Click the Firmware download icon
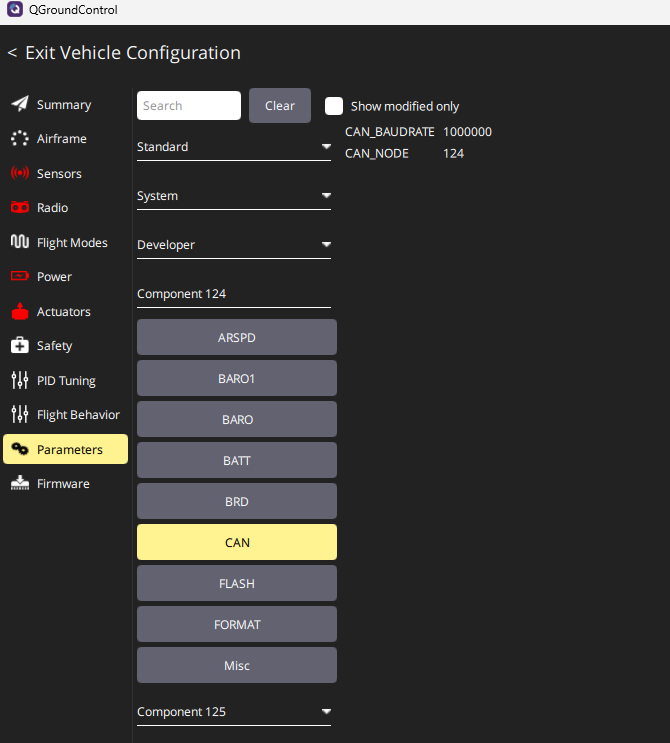 [20, 484]
